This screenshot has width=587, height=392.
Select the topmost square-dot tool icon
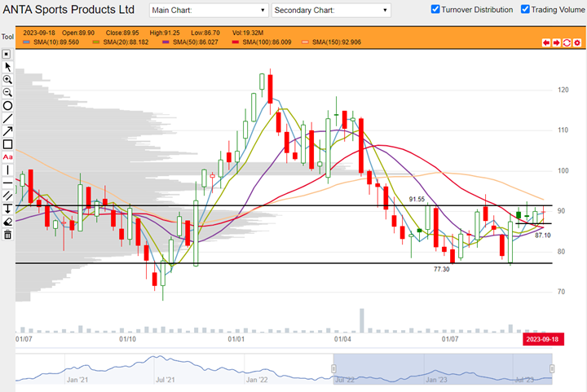click(x=7, y=55)
